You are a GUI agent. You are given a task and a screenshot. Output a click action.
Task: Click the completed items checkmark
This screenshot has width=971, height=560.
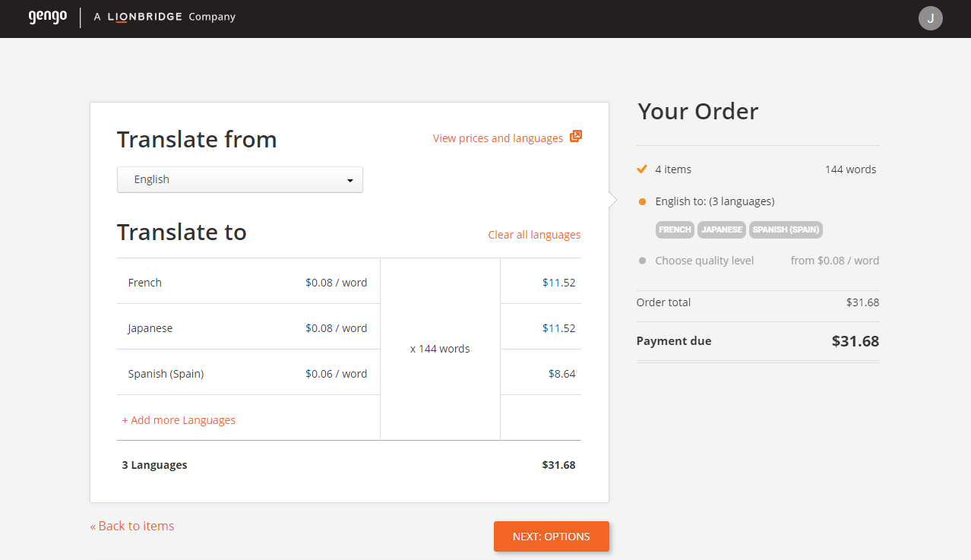[x=640, y=169]
